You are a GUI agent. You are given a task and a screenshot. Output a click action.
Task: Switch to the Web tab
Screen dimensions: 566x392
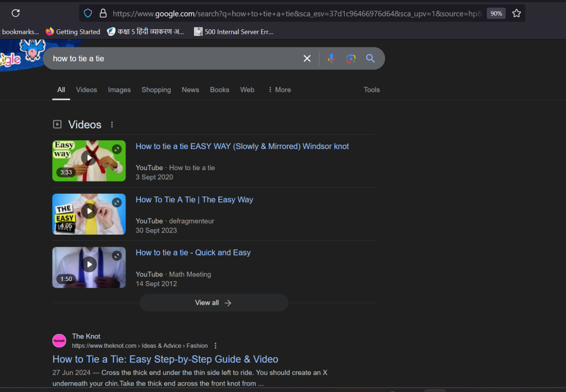coord(247,90)
